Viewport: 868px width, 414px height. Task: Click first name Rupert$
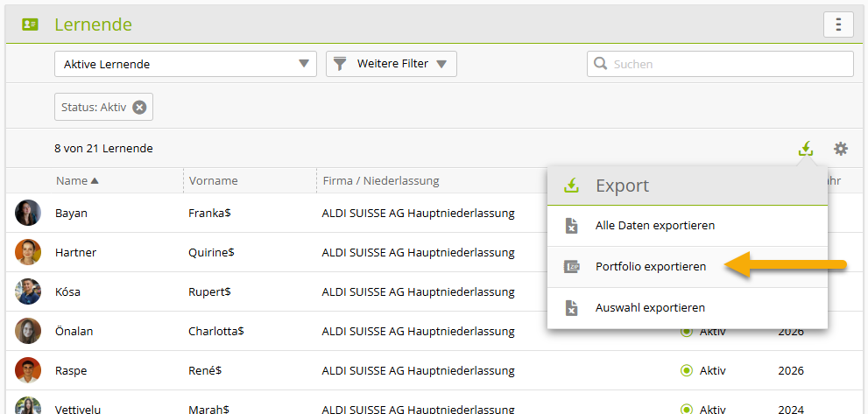point(210,291)
